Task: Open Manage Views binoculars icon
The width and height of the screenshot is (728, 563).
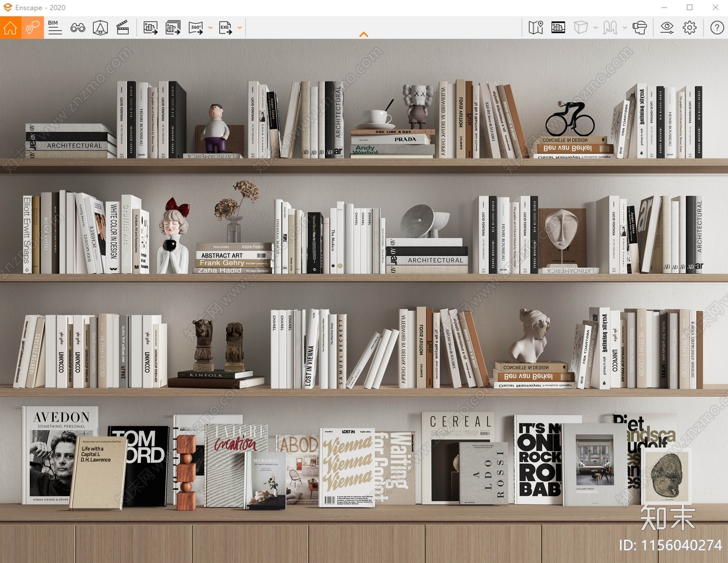Action: pos(78,28)
